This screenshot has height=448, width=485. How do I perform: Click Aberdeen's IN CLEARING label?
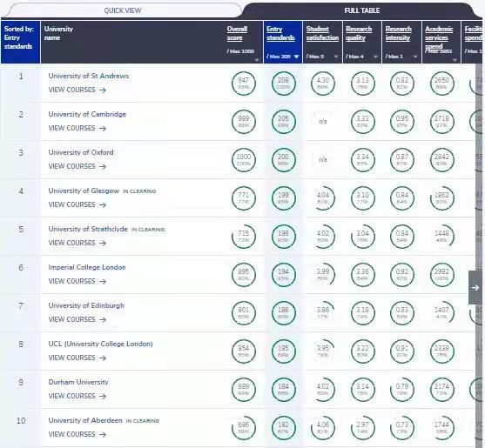(143, 421)
